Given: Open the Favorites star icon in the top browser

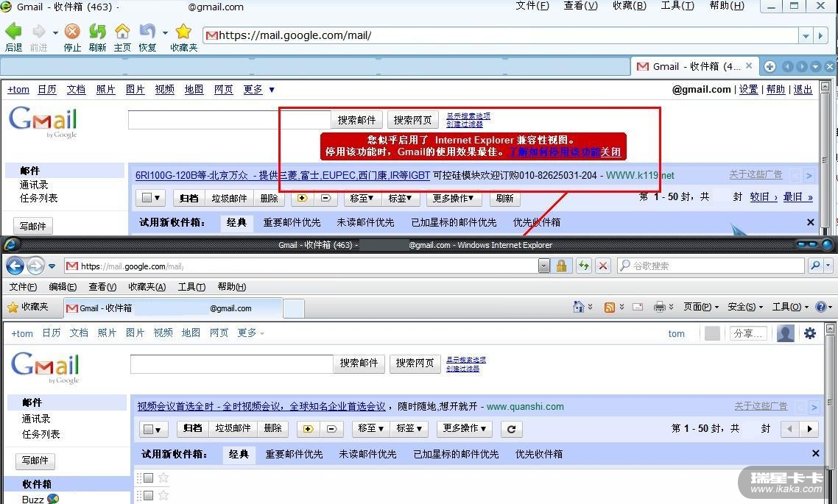Looking at the screenshot, I should point(183,32).
